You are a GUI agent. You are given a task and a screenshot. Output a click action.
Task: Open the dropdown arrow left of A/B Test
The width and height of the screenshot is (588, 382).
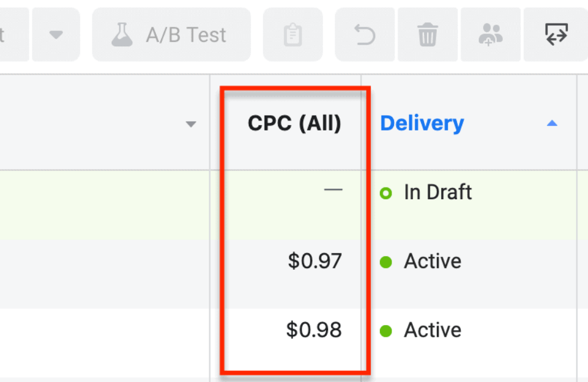pyautogui.click(x=56, y=35)
